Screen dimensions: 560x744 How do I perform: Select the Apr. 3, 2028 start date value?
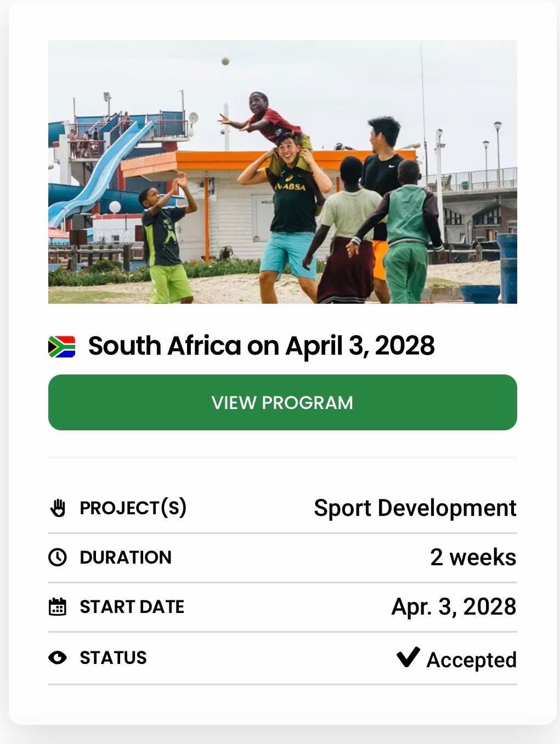(454, 607)
